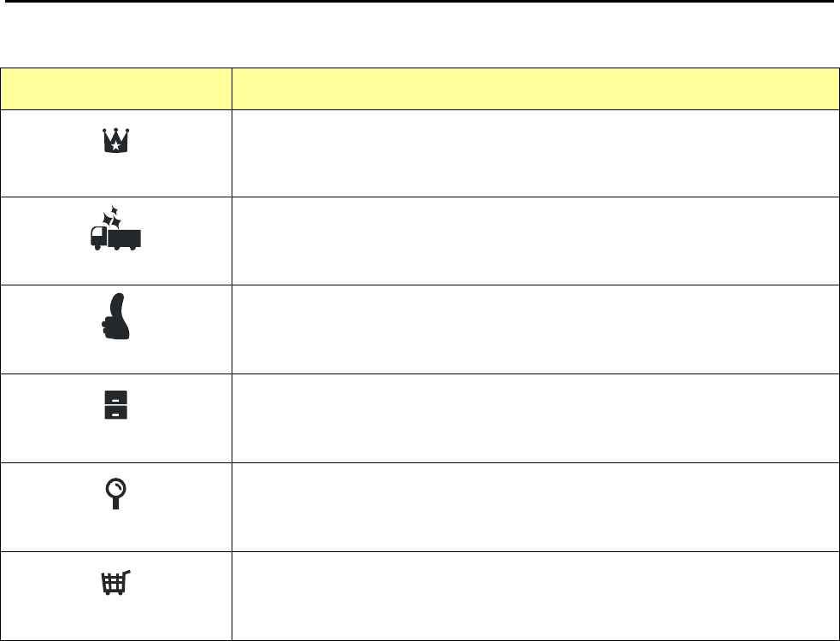Viewport: 840px width, 641px height.
Task: Click the magnifying glass search icon
Action: [x=115, y=494]
